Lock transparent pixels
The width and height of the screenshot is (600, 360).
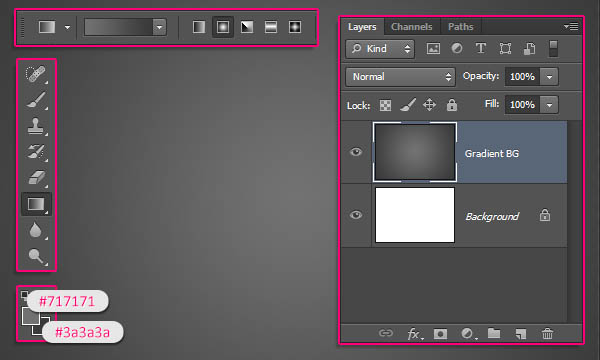click(385, 105)
